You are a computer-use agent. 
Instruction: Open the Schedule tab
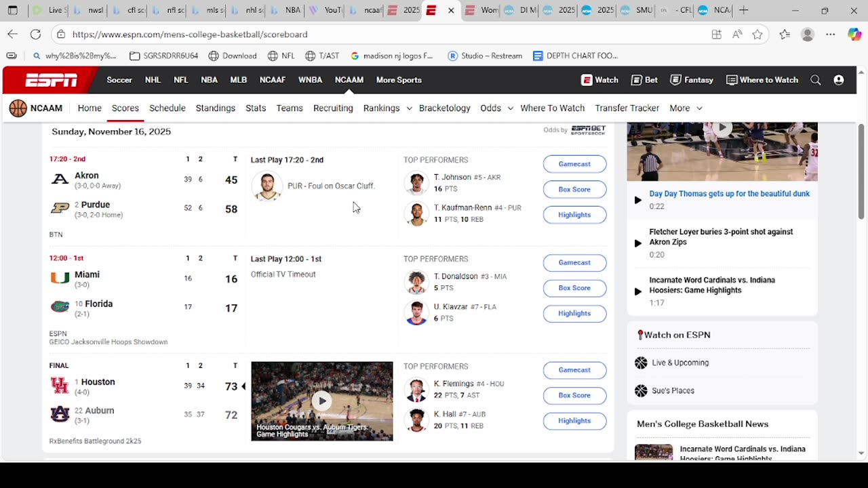tap(167, 108)
